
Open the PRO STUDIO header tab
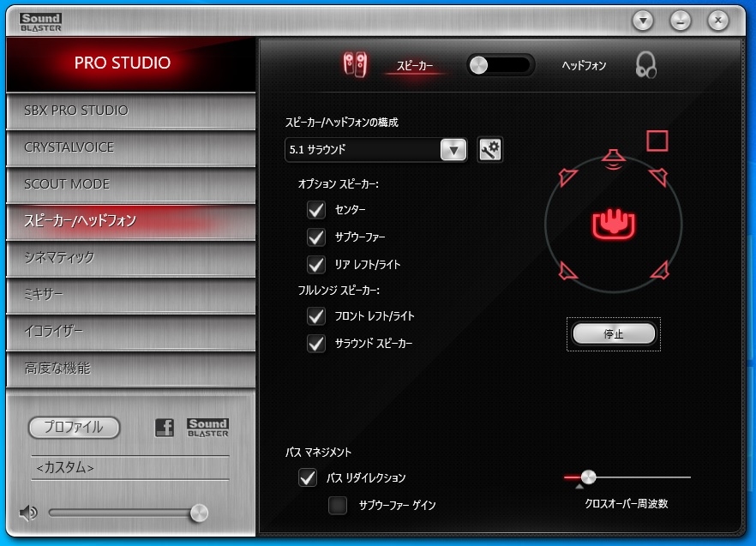tap(130, 63)
